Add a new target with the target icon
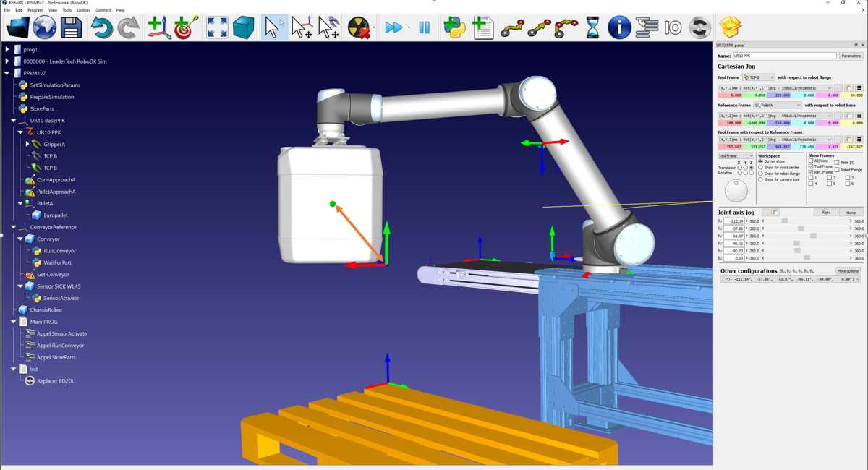Viewport: 868px width, 470px height. (186, 28)
